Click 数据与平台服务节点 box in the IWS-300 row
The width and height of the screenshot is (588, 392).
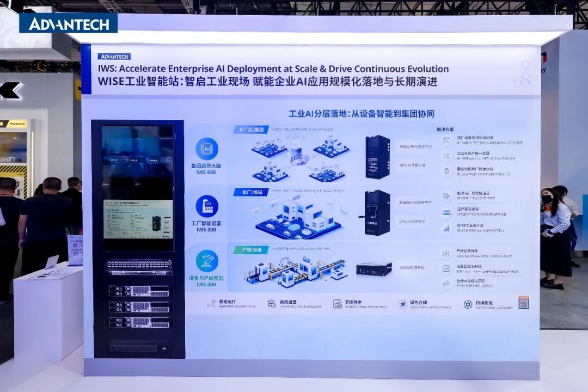[415, 202]
